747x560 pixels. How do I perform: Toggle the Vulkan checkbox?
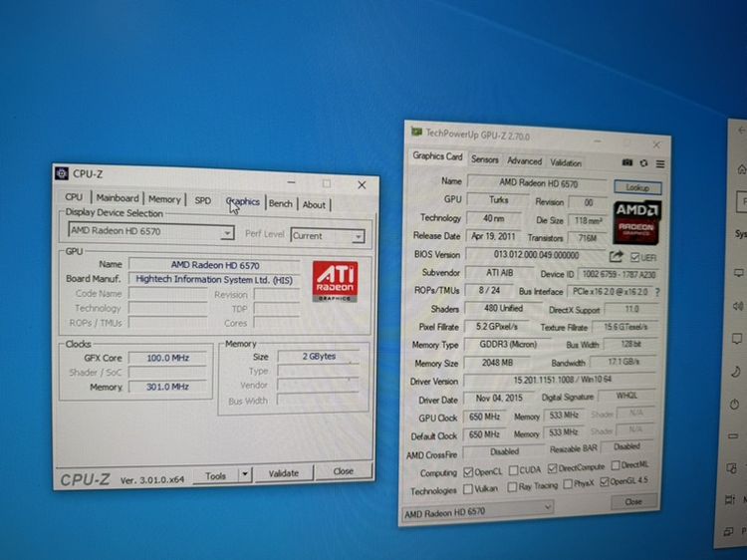468,489
